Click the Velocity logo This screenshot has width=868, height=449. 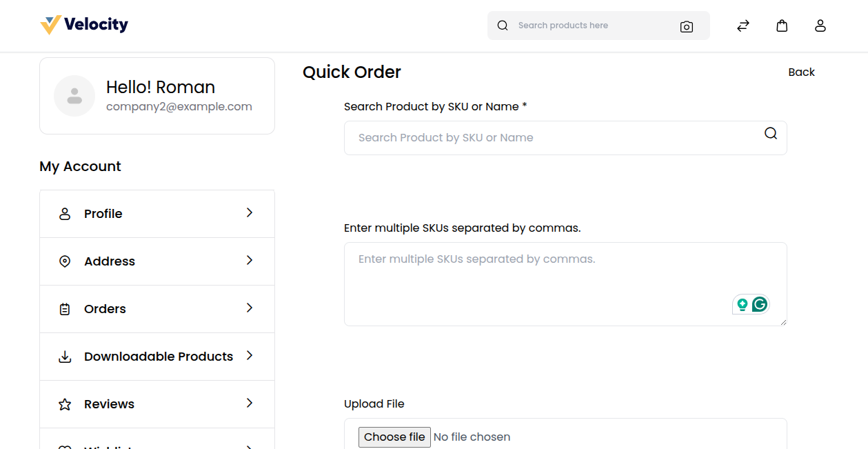point(84,25)
